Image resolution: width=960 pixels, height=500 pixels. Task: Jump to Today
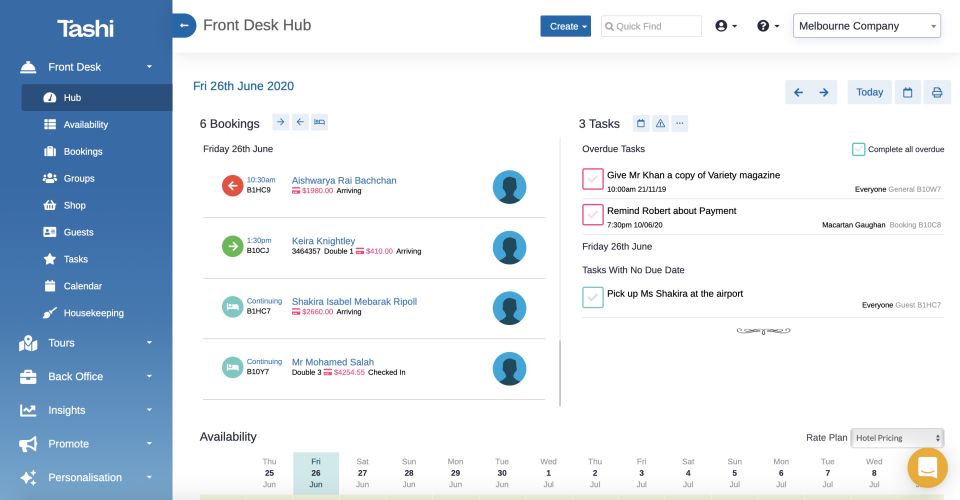(869, 92)
